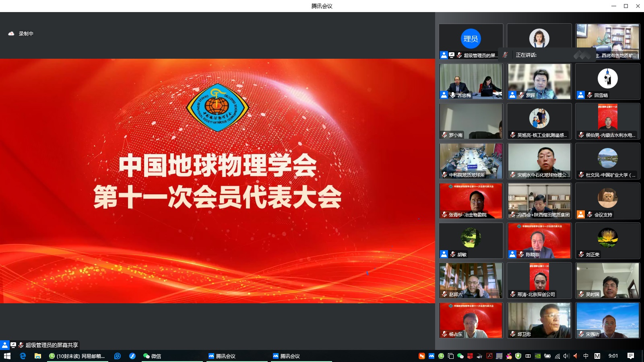Open the Windows Start menu
Image resolution: width=644 pixels, height=362 pixels.
click(x=7, y=356)
